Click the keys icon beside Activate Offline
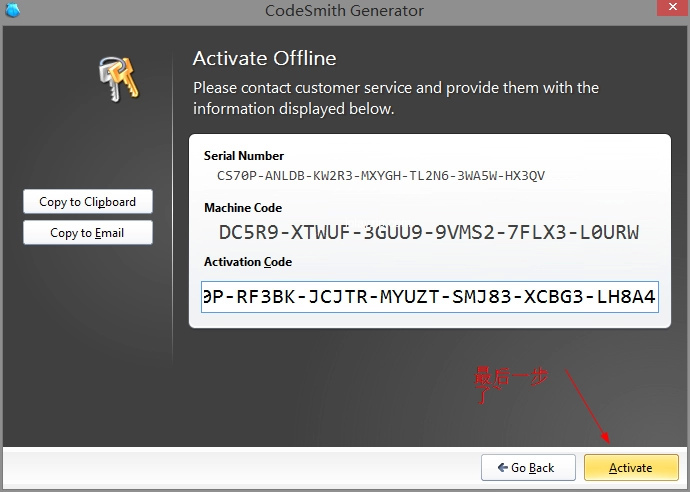This screenshot has height=492, width=690. pyautogui.click(x=118, y=79)
